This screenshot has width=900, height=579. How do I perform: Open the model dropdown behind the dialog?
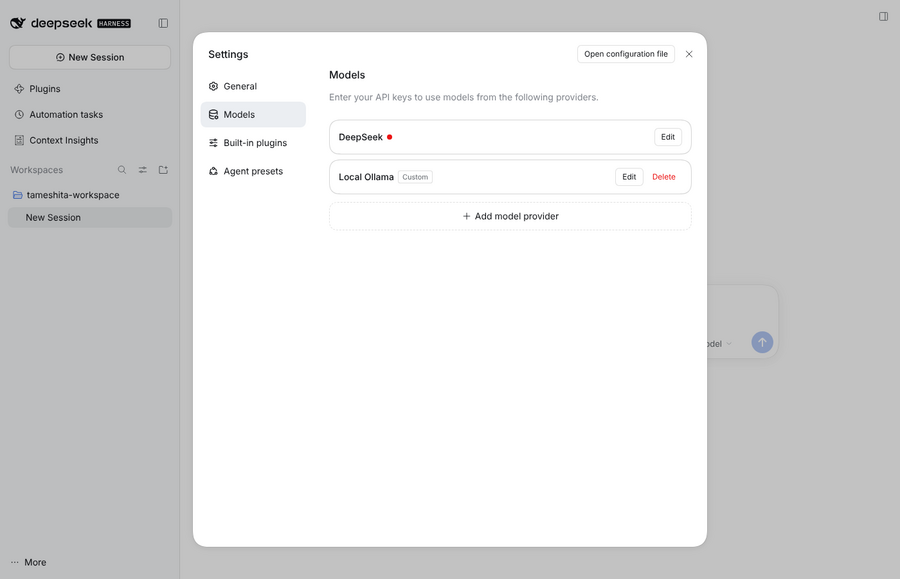pyautogui.click(x=720, y=344)
